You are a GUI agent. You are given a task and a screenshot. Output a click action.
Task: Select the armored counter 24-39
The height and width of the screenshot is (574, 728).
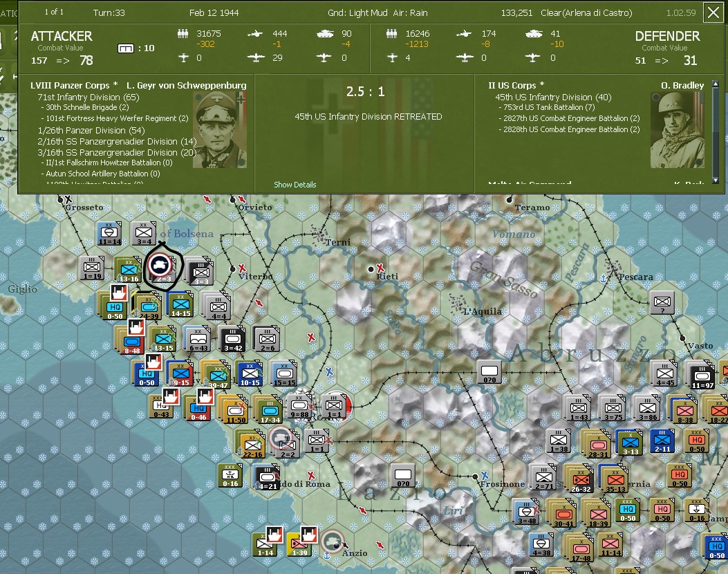click(149, 307)
